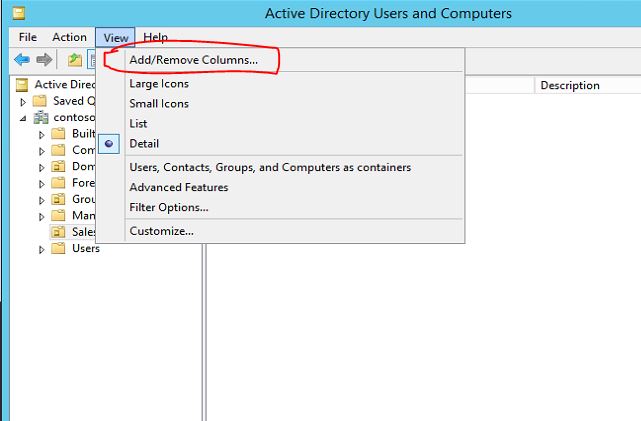The width and height of the screenshot is (641, 421).
Task: Switch to Large Icons view
Action: click(159, 83)
